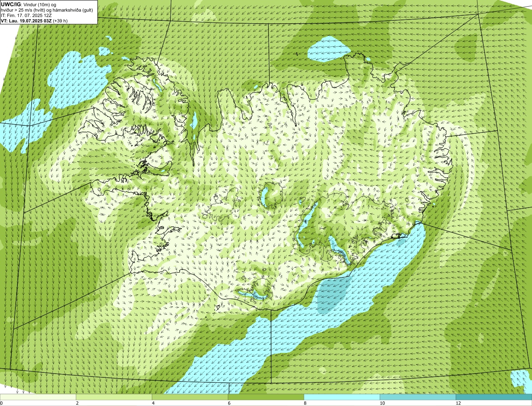Click the light cyan 8–10 colorbar segment
The width and height of the screenshot is (532, 406).
click(342, 397)
